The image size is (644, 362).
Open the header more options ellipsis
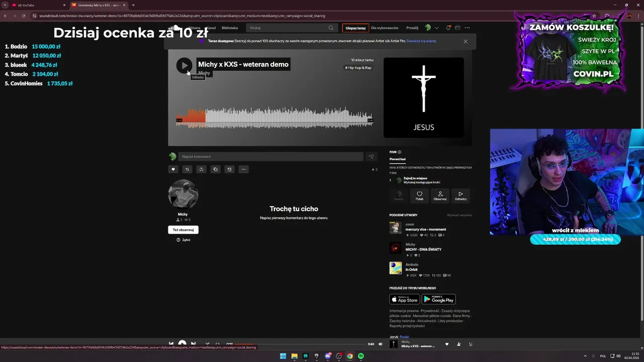click(x=467, y=28)
